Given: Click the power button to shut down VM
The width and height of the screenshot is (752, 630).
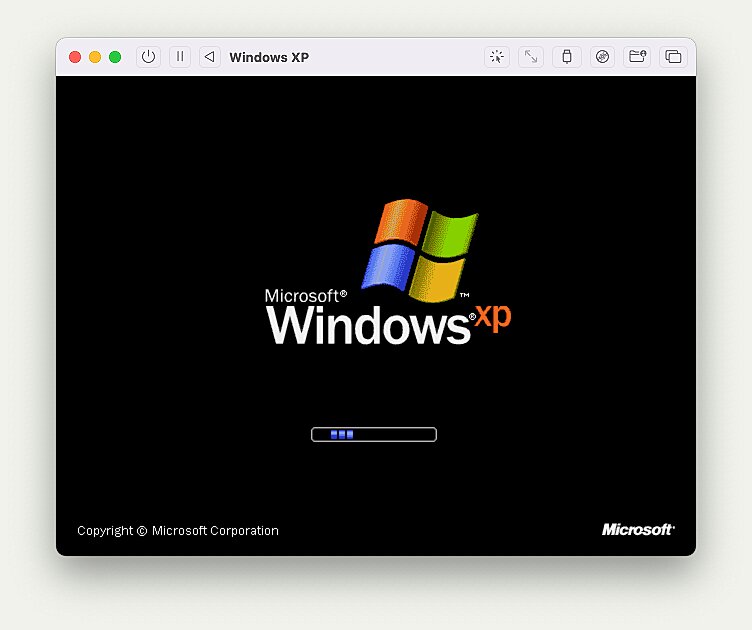Looking at the screenshot, I should (148, 57).
